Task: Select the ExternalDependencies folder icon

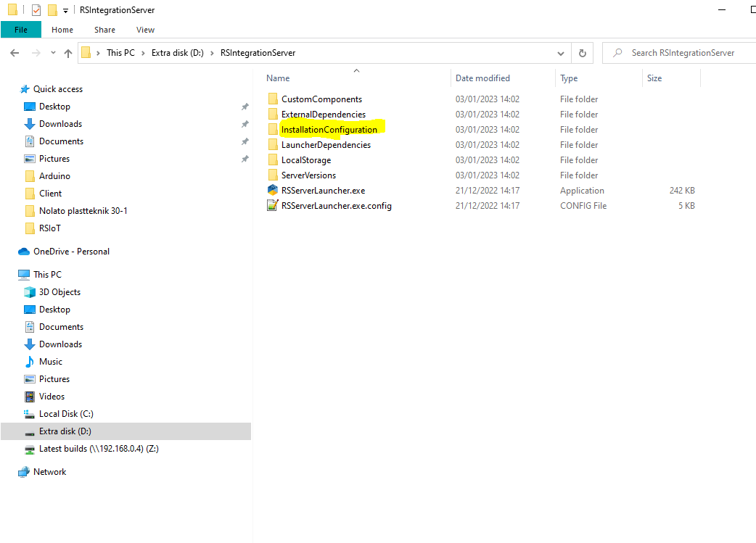Action: [273, 115]
